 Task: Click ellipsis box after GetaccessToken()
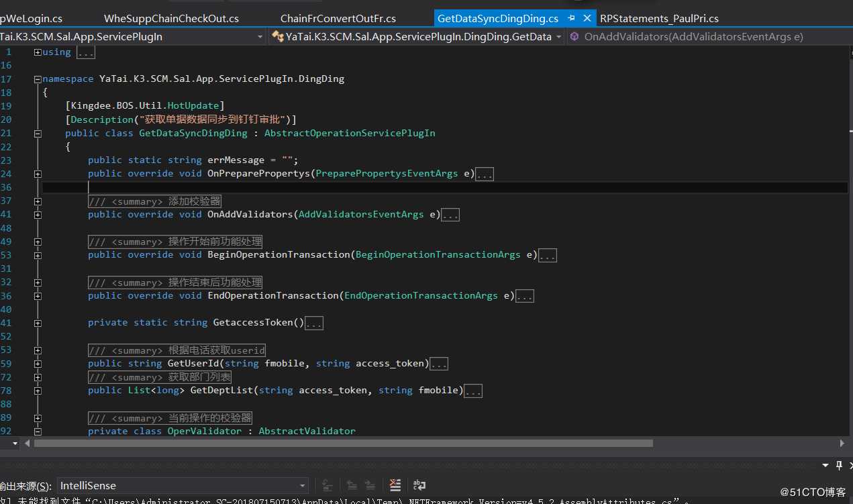(x=314, y=323)
